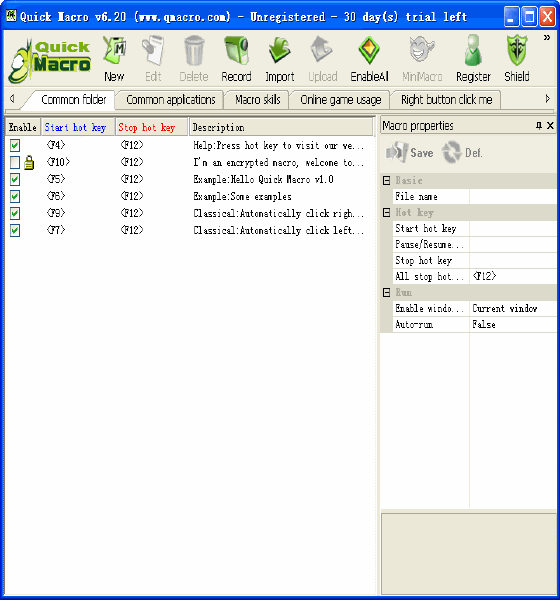The width and height of the screenshot is (560, 600).
Task: Sort by the Start hot key column
Action: click(x=78, y=127)
